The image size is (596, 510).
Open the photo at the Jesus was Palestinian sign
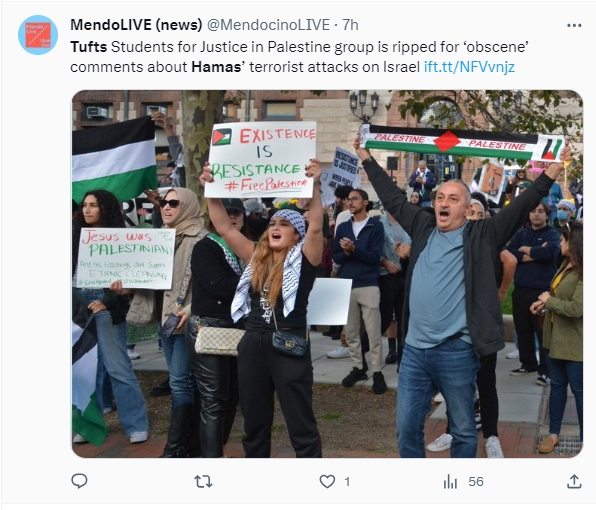(126, 258)
